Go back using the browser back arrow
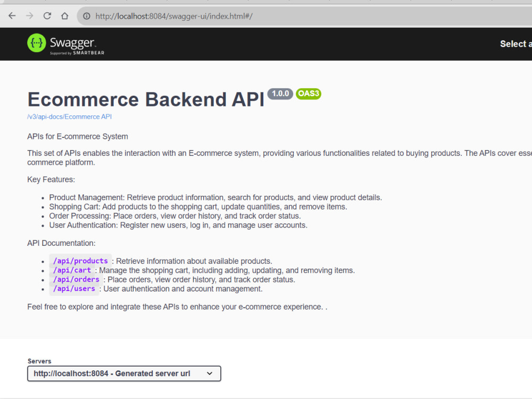 [12, 16]
